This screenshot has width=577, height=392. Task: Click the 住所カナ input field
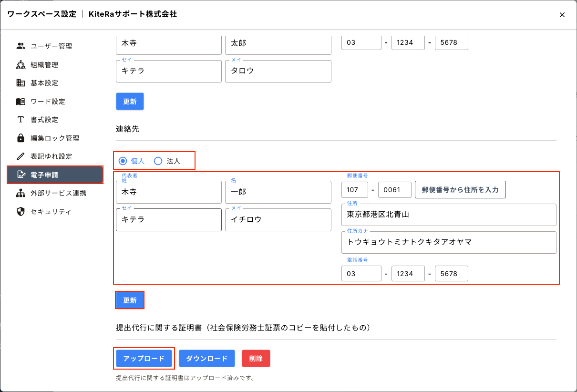[448, 242]
